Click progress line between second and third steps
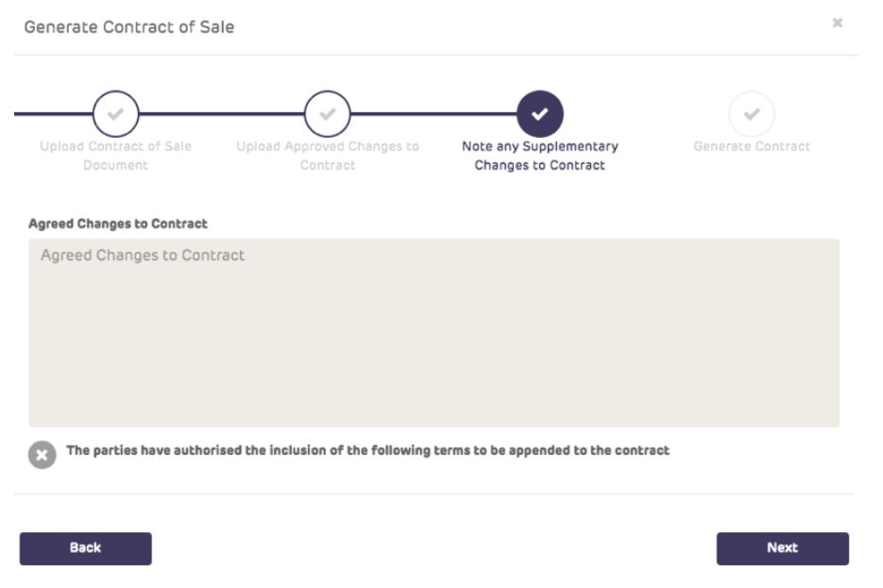Screen dimensions: 883x588 (433, 114)
